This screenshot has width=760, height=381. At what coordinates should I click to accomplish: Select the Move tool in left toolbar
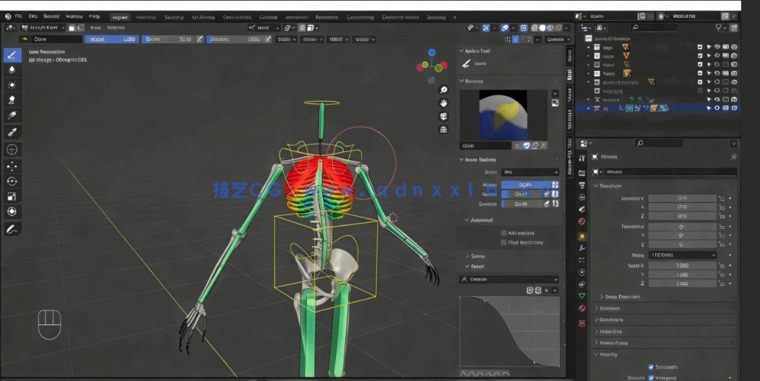click(x=12, y=166)
